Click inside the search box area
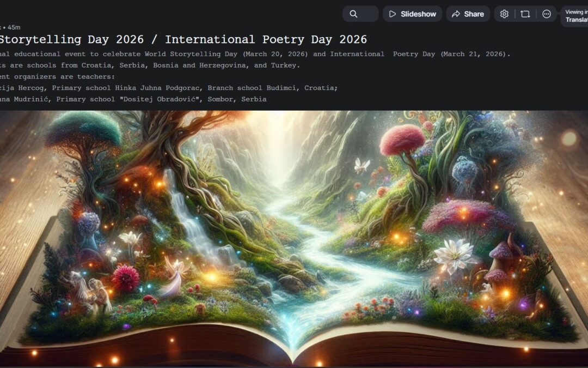Image resolution: width=588 pixels, height=368 pixels. pos(368,14)
